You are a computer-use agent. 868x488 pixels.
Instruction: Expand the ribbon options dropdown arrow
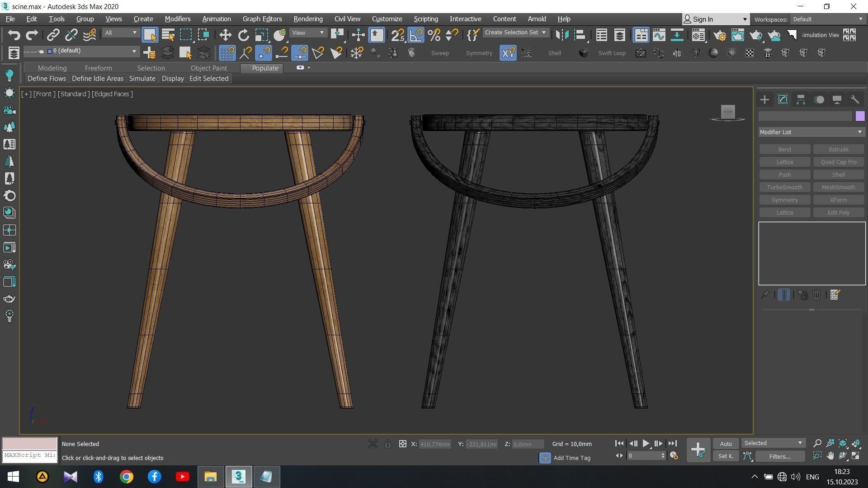(x=309, y=68)
